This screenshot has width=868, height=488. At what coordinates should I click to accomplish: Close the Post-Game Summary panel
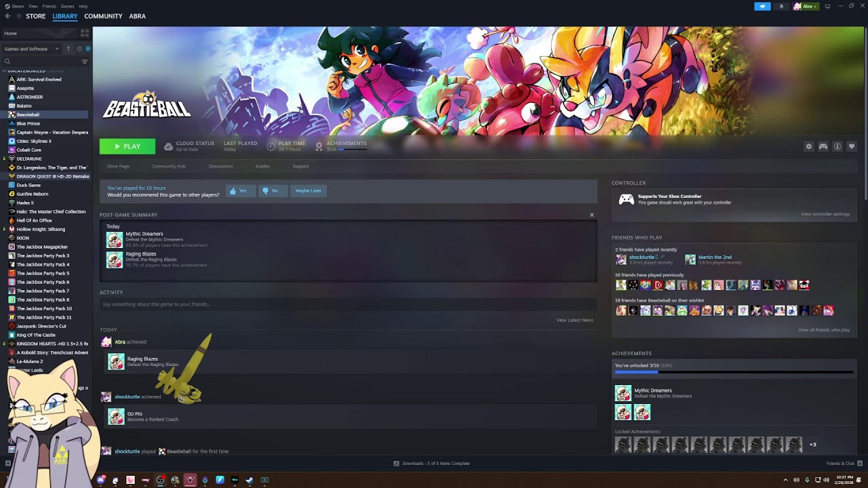[x=591, y=215]
